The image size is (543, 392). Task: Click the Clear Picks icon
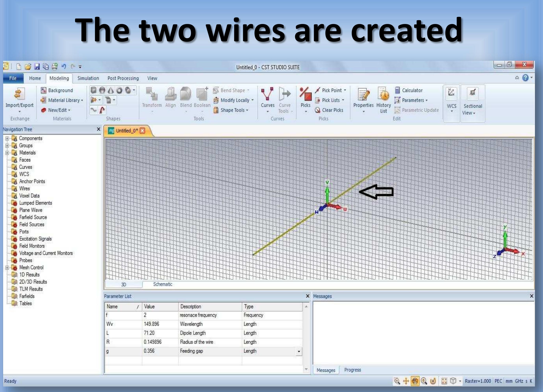(317, 110)
